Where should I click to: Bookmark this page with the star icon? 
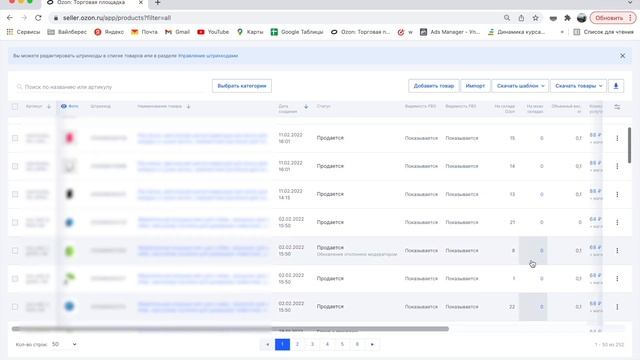(536, 18)
